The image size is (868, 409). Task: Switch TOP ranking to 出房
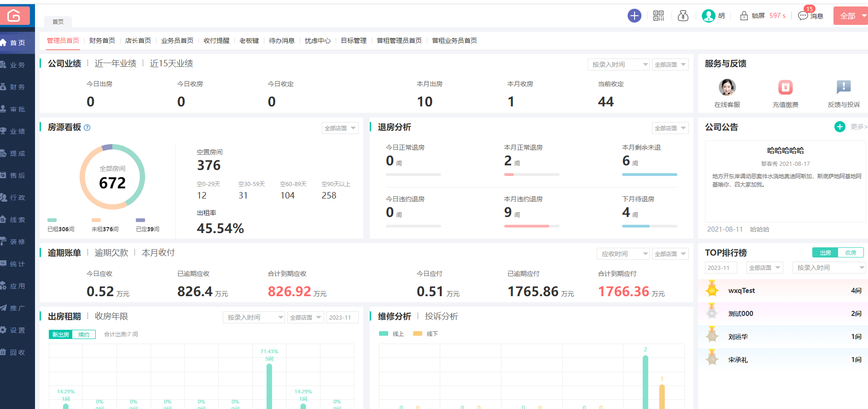click(x=825, y=253)
